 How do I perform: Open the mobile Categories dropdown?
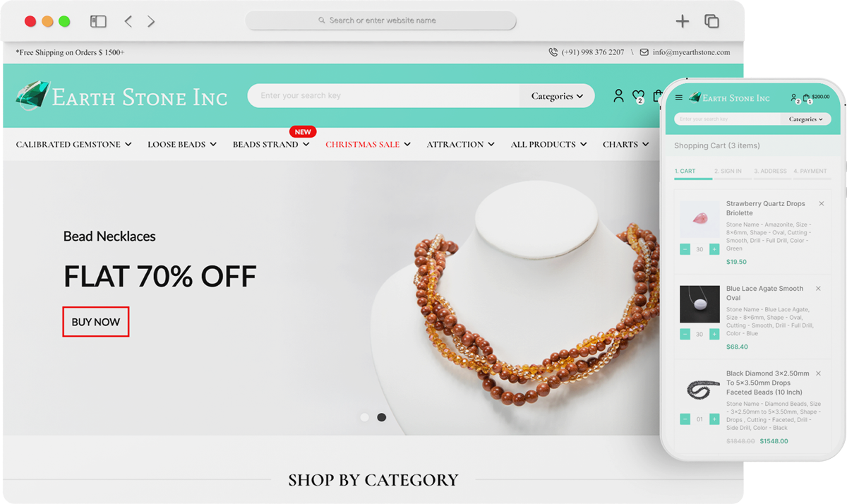click(805, 119)
